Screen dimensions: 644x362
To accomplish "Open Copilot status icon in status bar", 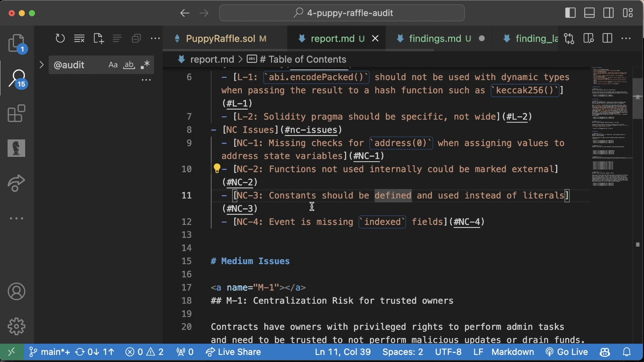I will (605, 352).
